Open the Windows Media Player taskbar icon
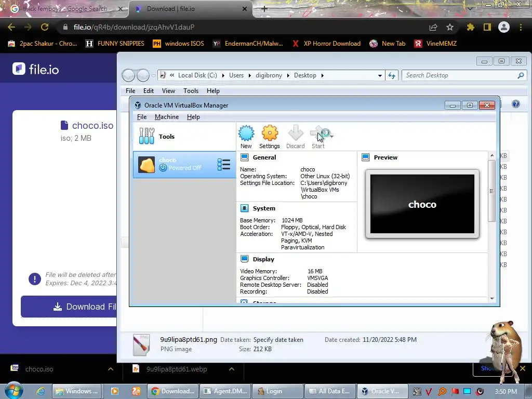This screenshot has height=399, width=532. coord(115,391)
